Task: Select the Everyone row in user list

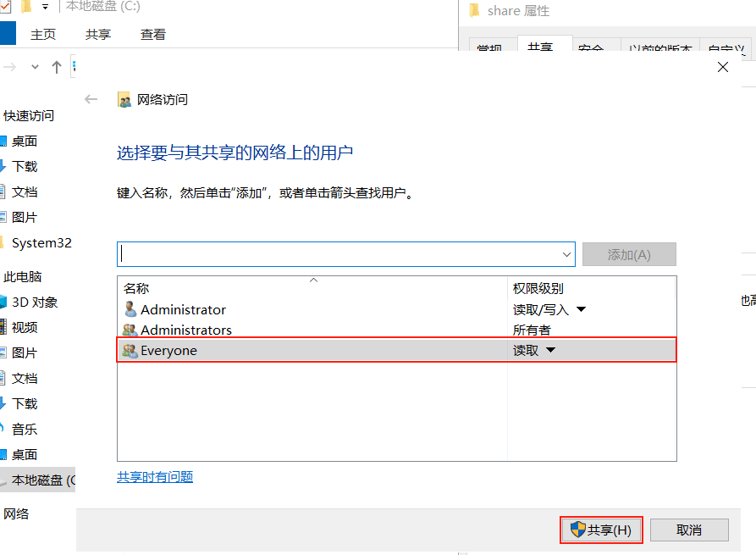Action: click(397, 350)
